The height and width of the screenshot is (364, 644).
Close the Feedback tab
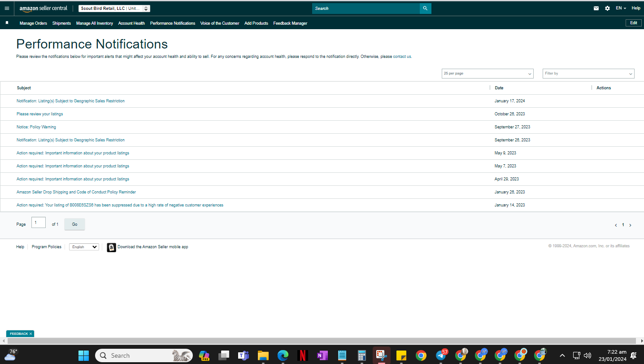pyautogui.click(x=30, y=334)
